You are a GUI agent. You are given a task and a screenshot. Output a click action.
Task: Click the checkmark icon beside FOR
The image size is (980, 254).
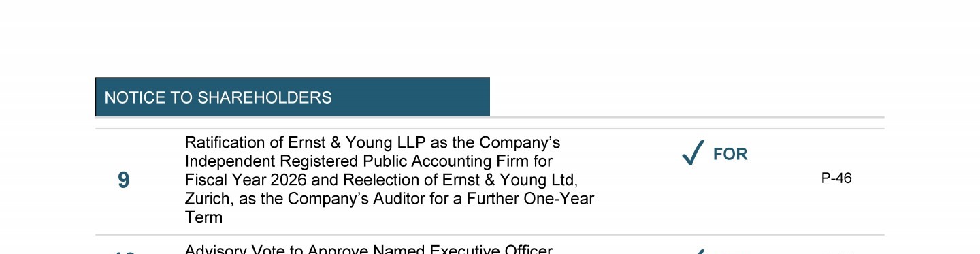tap(693, 153)
